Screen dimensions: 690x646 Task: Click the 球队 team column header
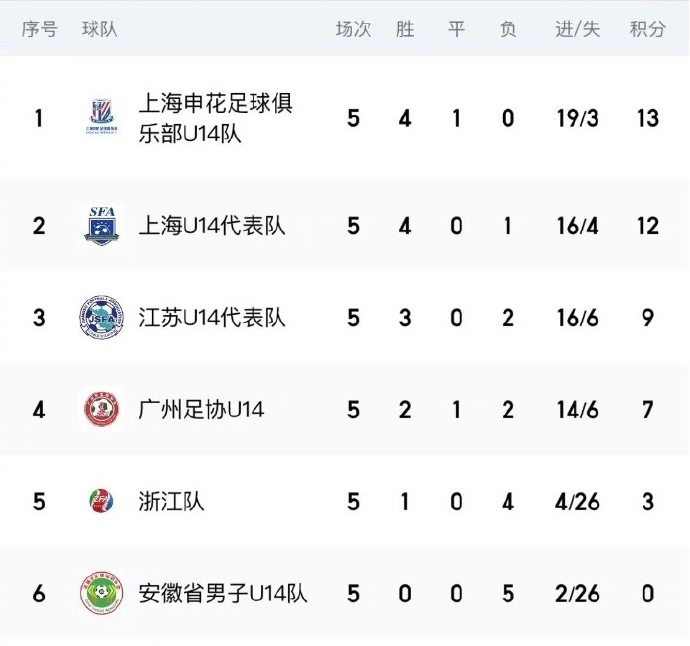[x=100, y=29]
